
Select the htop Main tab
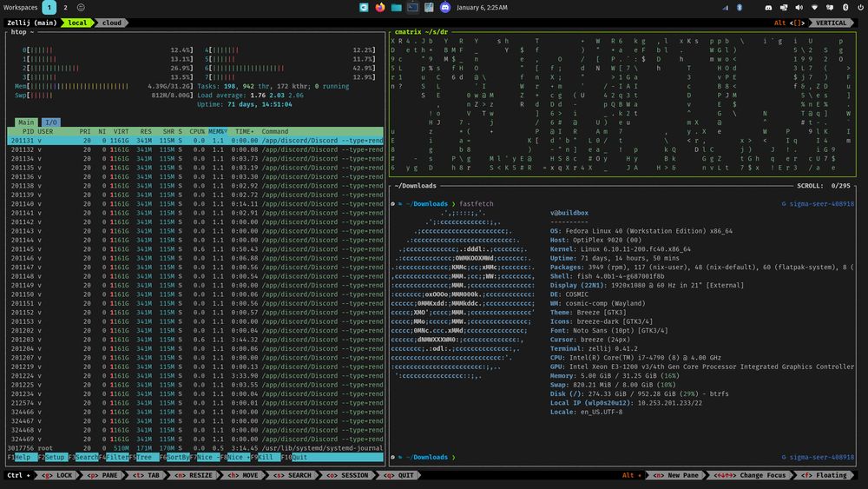(26, 122)
